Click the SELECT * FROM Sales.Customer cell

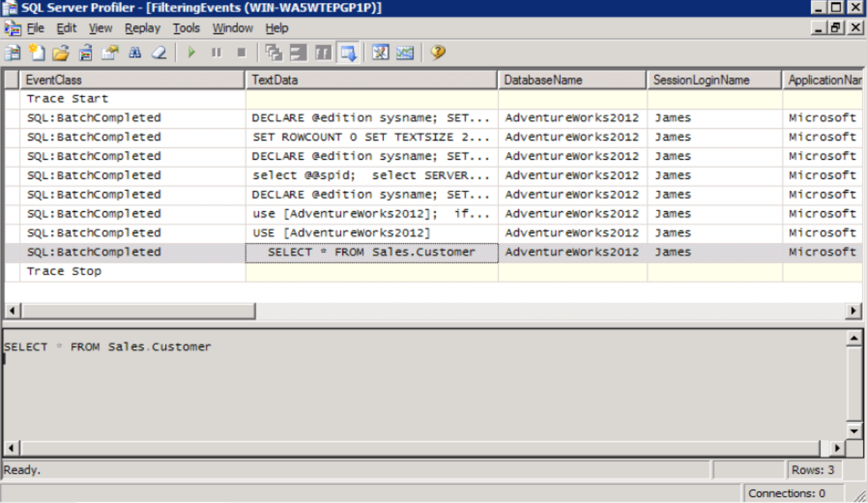coord(372,252)
